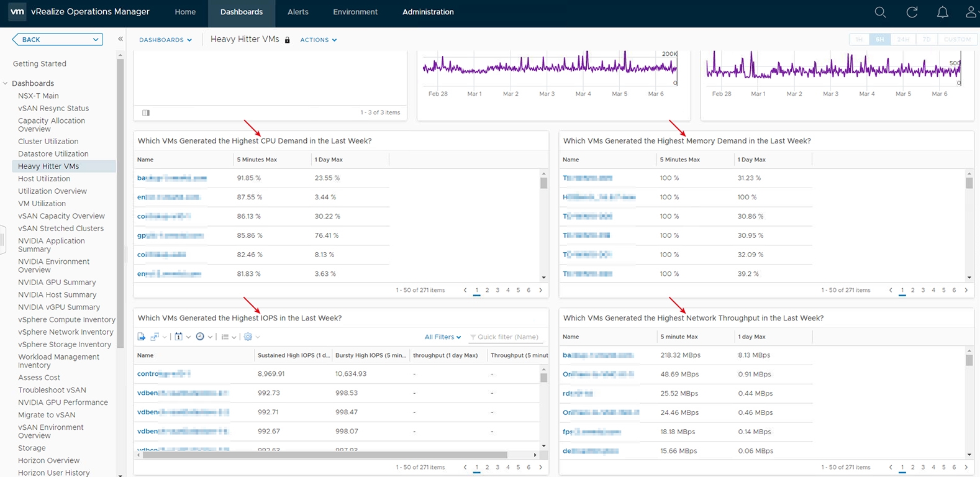The width and height of the screenshot is (980, 477).
Task: Open the Administration tab
Action: (428, 12)
